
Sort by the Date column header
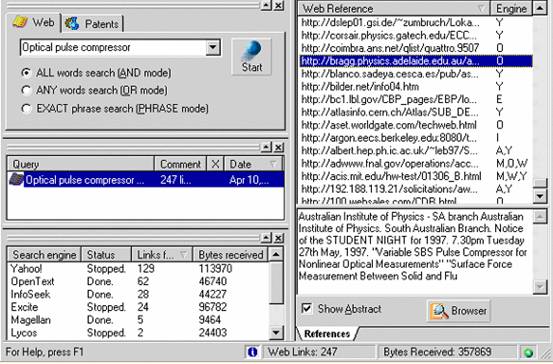click(x=253, y=164)
